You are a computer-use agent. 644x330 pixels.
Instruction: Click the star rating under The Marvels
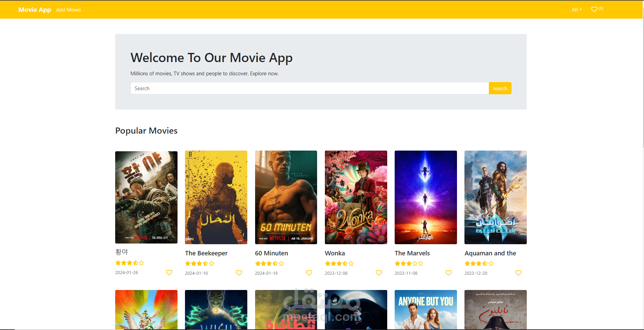(x=409, y=264)
